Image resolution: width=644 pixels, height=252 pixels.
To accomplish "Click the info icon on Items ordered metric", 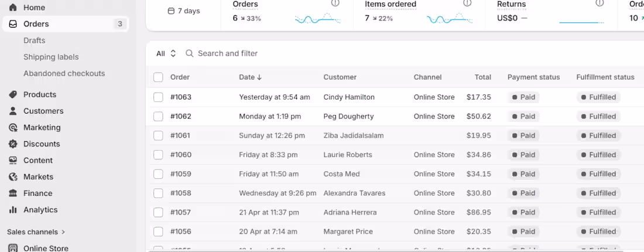I will click(467, 3).
